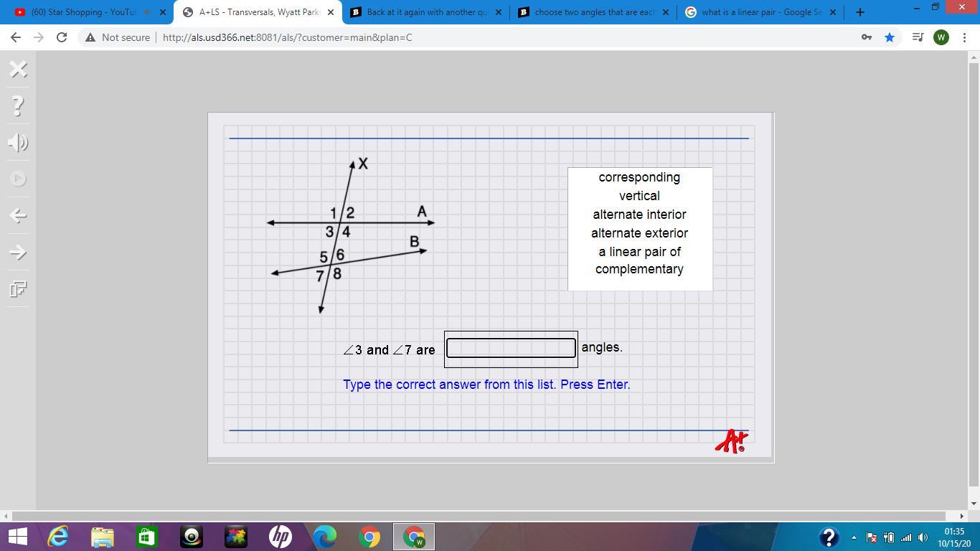Select 'alternate interior' in answer list
Image resolution: width=980 pixels, height=551 pixels.
[x=639, y=215]
